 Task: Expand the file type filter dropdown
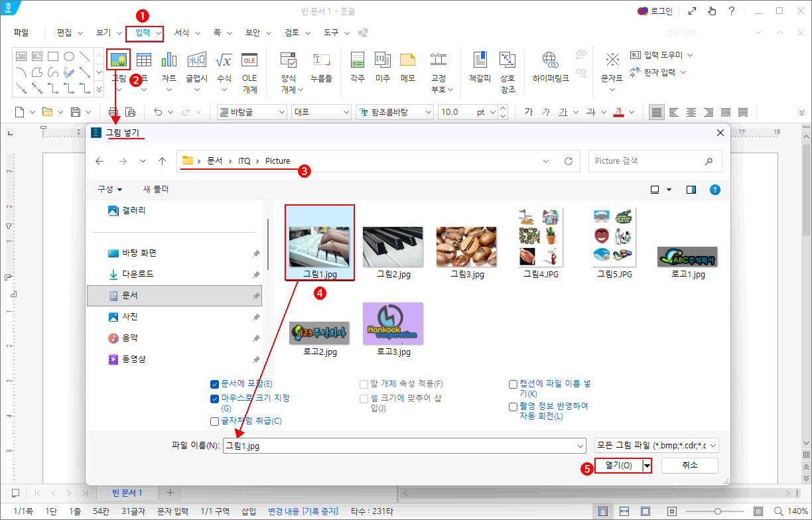coord(713,446)
